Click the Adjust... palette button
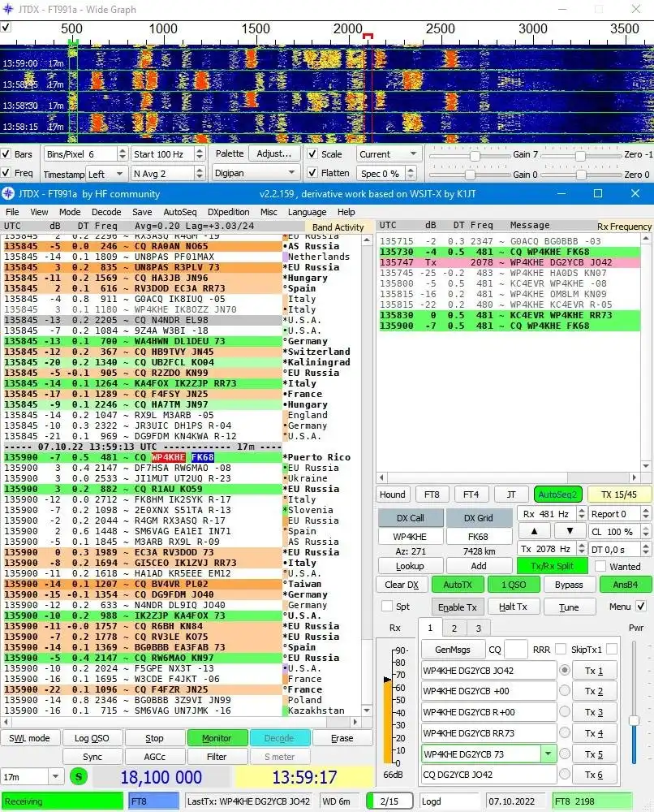Viewport: 654px width, 812px height. 274,153
